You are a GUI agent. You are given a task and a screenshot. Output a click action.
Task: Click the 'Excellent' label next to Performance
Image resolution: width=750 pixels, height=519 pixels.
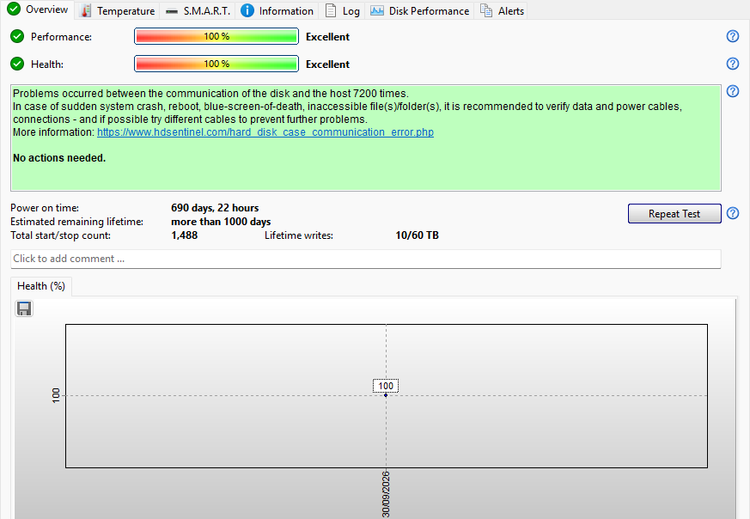pos(328,37)
